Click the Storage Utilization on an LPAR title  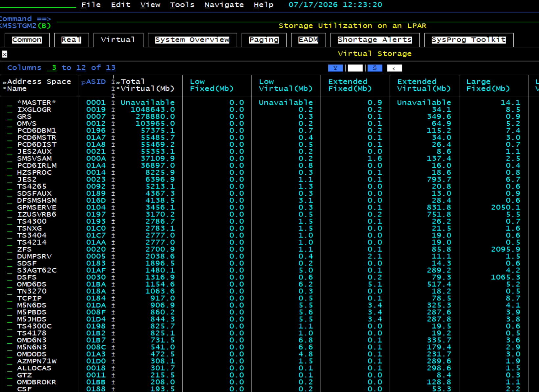click(352, 26)
